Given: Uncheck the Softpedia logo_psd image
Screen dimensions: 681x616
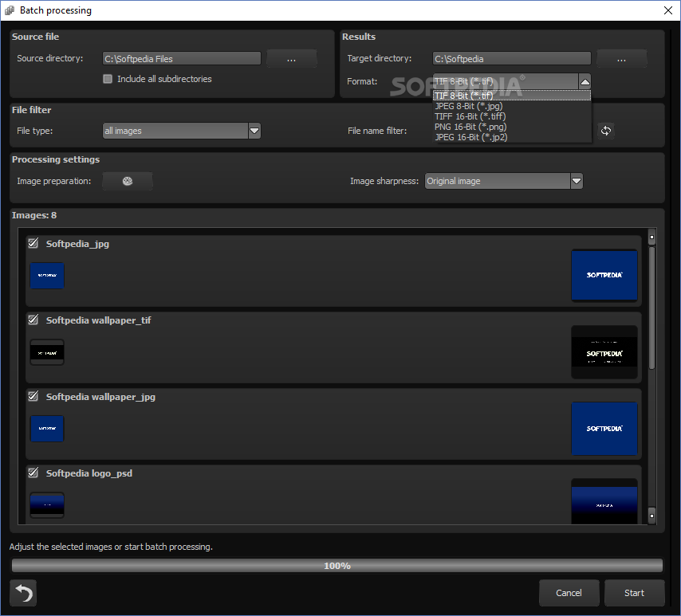Looking at the screenshot, I should tap(33, 473).
